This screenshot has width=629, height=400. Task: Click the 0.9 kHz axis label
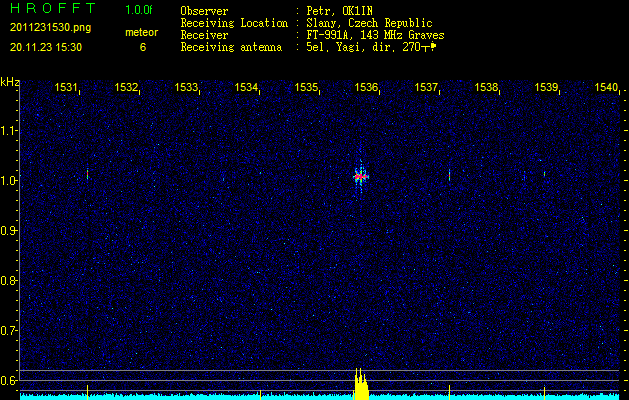point(8,230)
